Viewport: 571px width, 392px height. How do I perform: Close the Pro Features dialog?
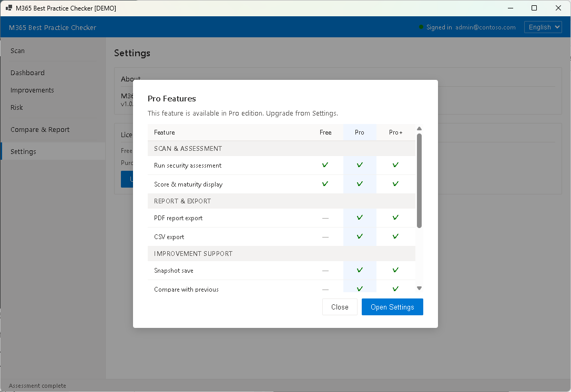[x=340, y=307]
